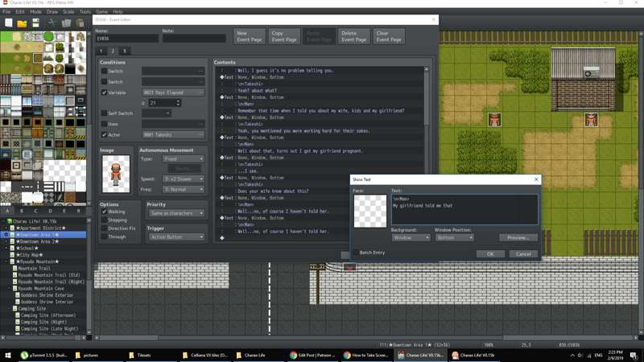Viewport: 644px width, 362px height.
Task: Click the Save Project toolbar icon
Action: 35,23
